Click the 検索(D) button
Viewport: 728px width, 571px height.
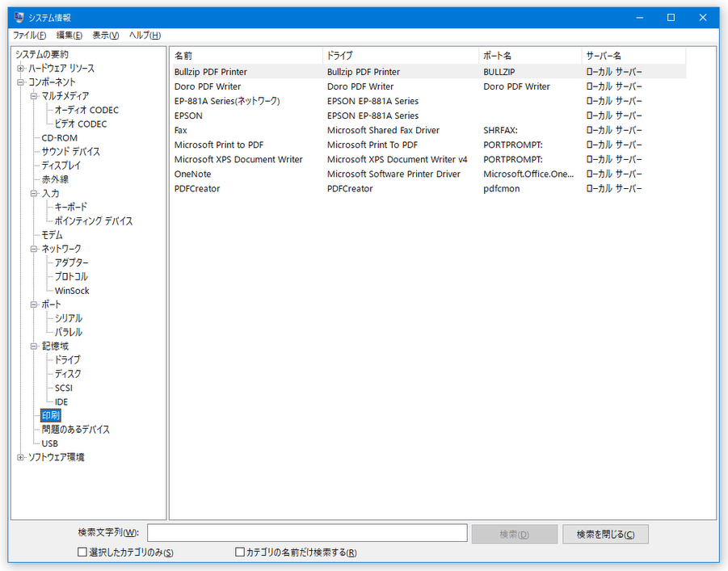(515, 535)
